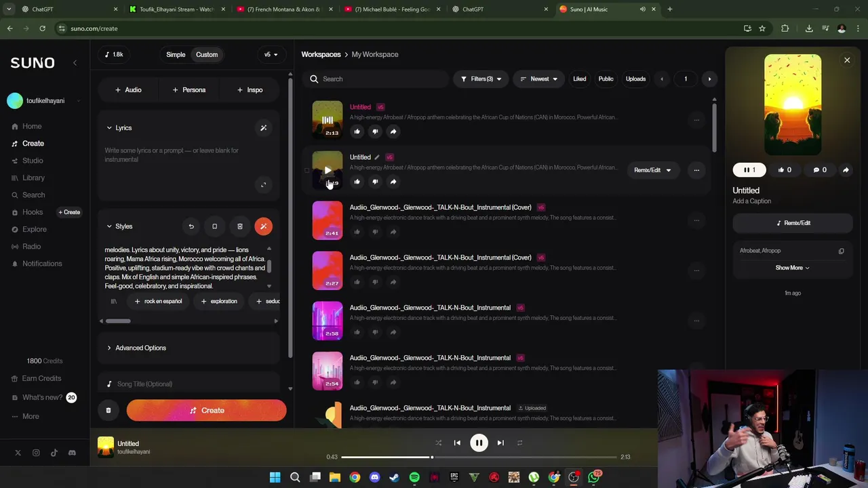The height and width of the screenshot is (488, 868).
Task: Toggle repeat in the bottom player
Action: (519, 443)
